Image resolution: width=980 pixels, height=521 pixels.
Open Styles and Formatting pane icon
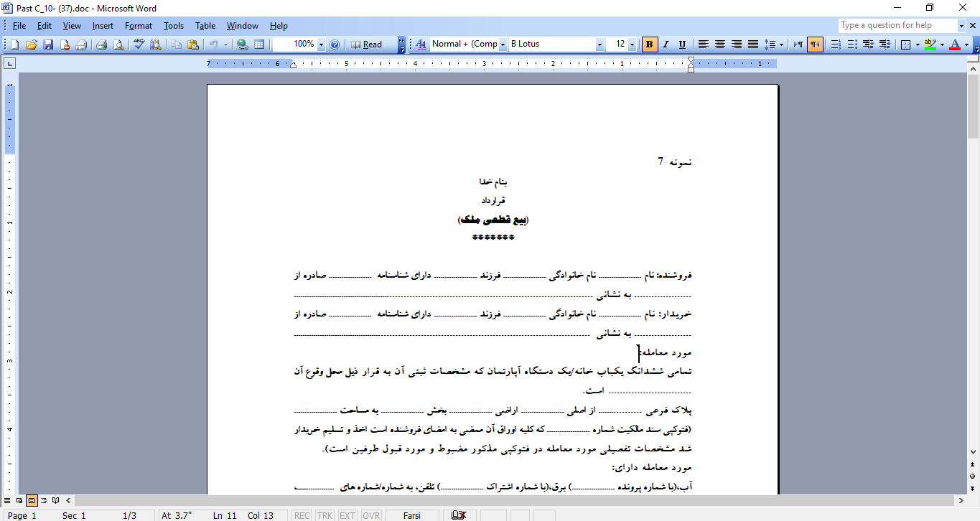(x=421, y=44)
